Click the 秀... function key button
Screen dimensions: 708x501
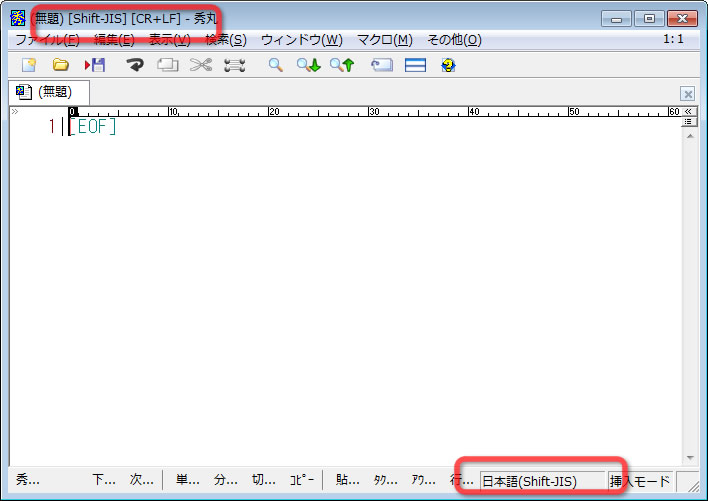(28, 479)
